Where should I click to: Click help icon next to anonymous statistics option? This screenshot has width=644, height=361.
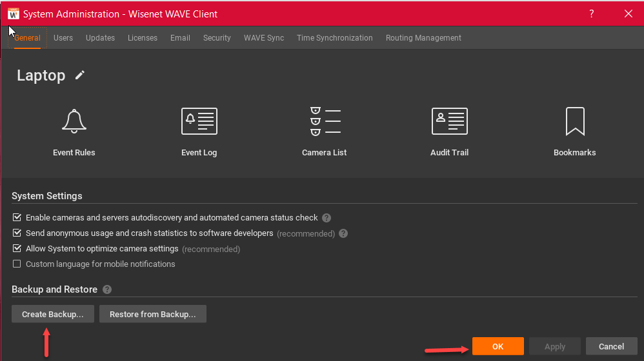[343, 233]
